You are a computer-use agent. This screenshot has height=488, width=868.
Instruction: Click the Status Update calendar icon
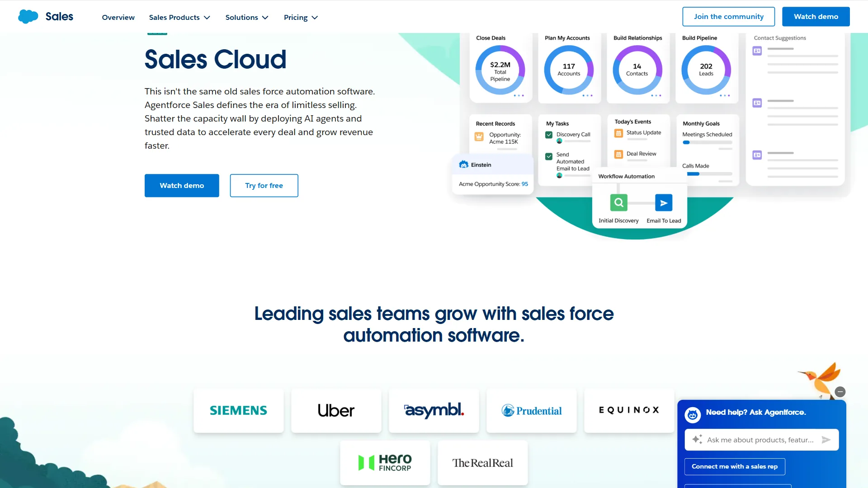point(618,133)
